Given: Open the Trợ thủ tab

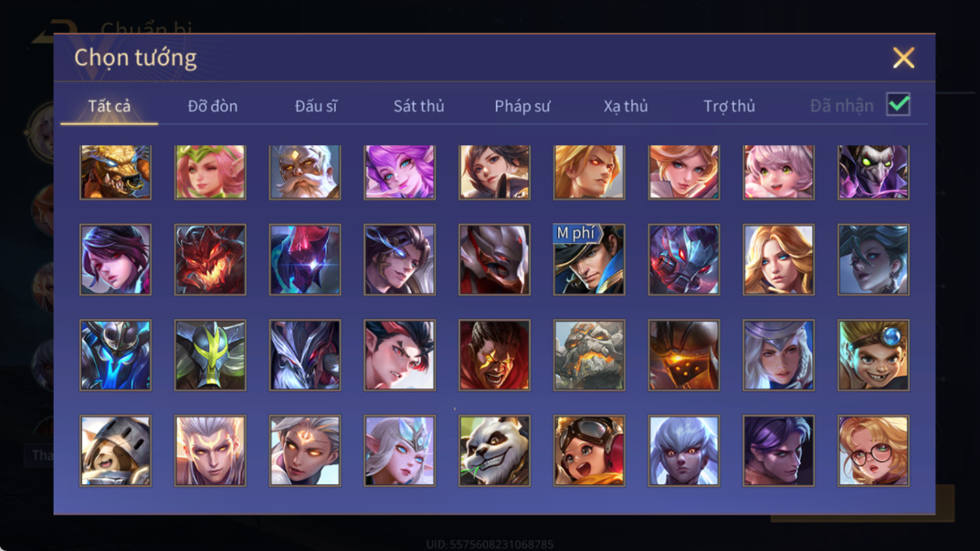Looking at the screenshot, I should 730,106.
